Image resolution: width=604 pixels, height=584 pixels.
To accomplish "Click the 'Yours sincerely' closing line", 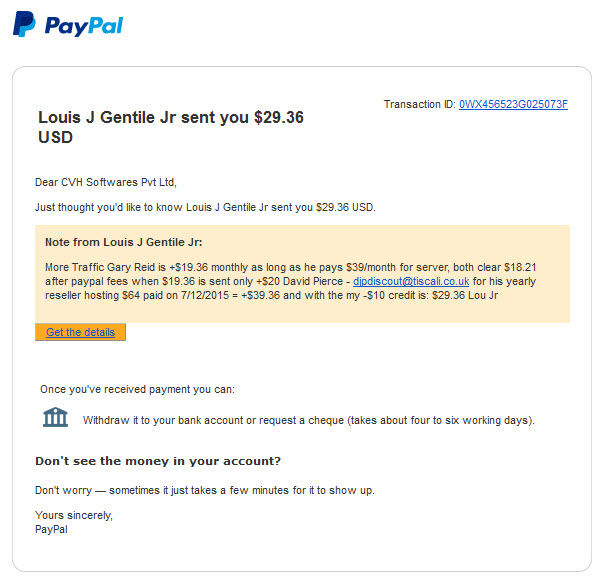I will tap(74, 515).
